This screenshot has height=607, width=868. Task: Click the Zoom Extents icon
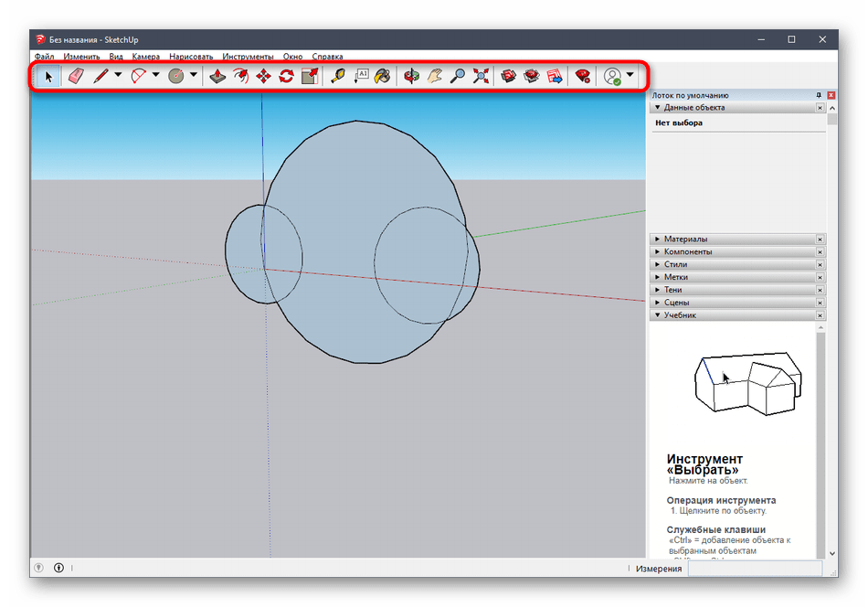481,76
